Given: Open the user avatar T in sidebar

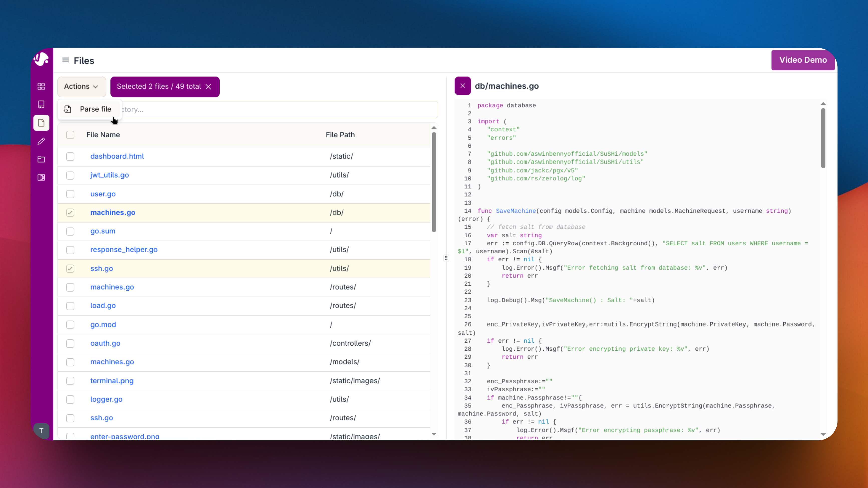Looking at the screenshot, I should tap(41, 431).
